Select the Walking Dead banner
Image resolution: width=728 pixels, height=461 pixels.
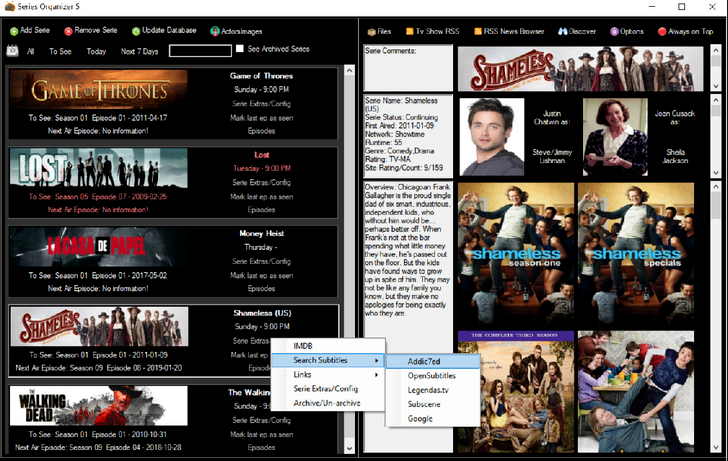coord(98,406)
